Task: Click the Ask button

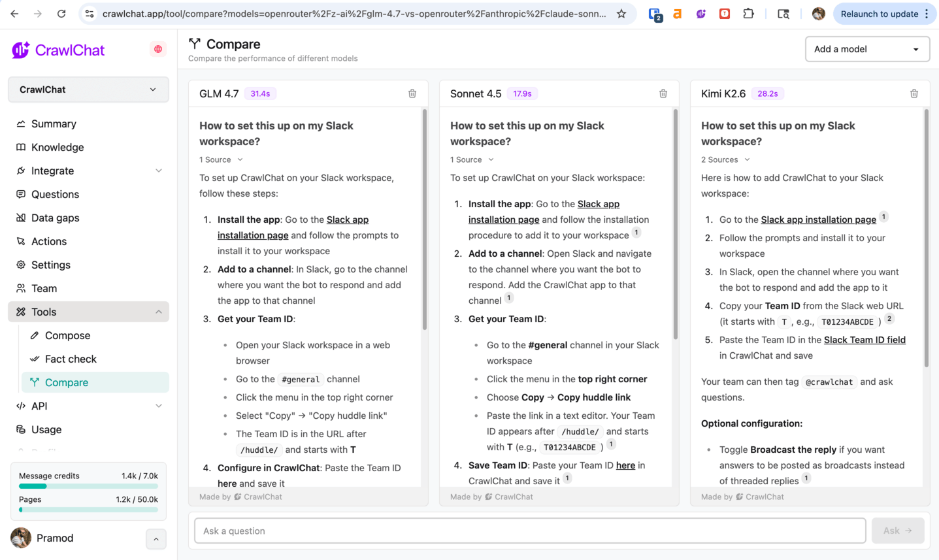Action: click(898, 531)
